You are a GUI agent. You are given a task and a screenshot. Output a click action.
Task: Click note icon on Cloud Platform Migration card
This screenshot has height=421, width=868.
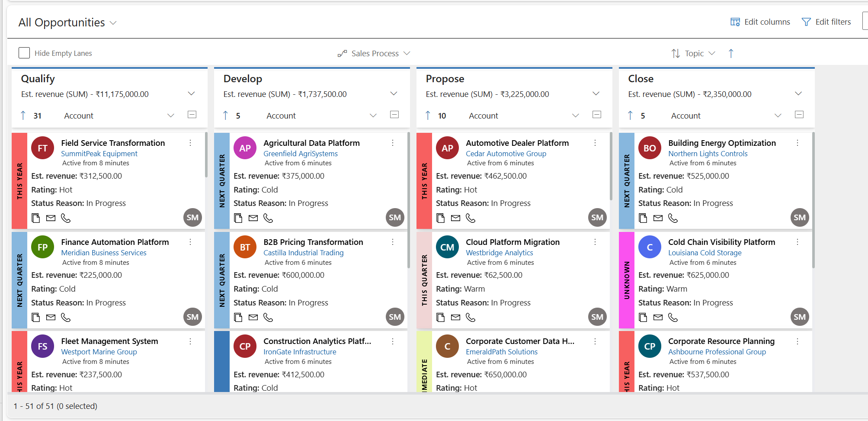click(441, 318)
